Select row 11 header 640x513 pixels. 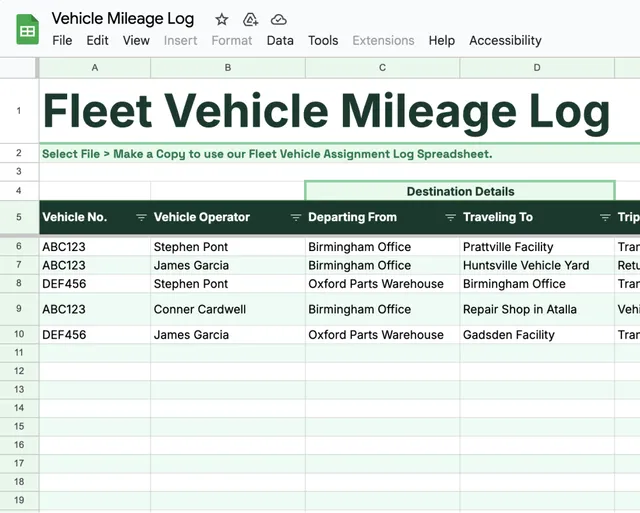click(19, 353)
